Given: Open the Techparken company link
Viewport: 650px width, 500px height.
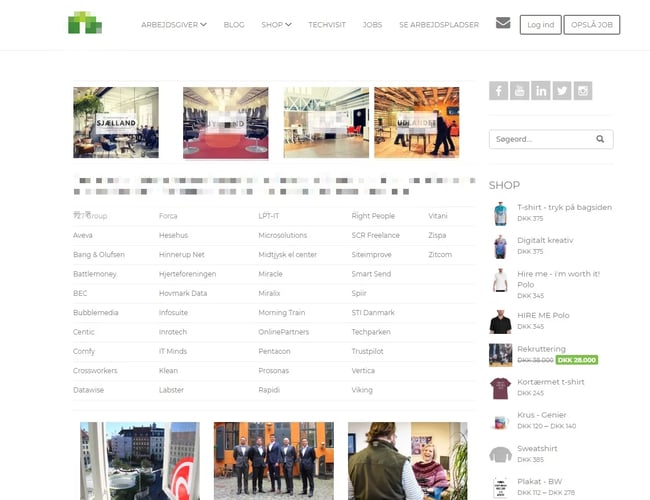Looking at the screenshot, I should [371, 332].
